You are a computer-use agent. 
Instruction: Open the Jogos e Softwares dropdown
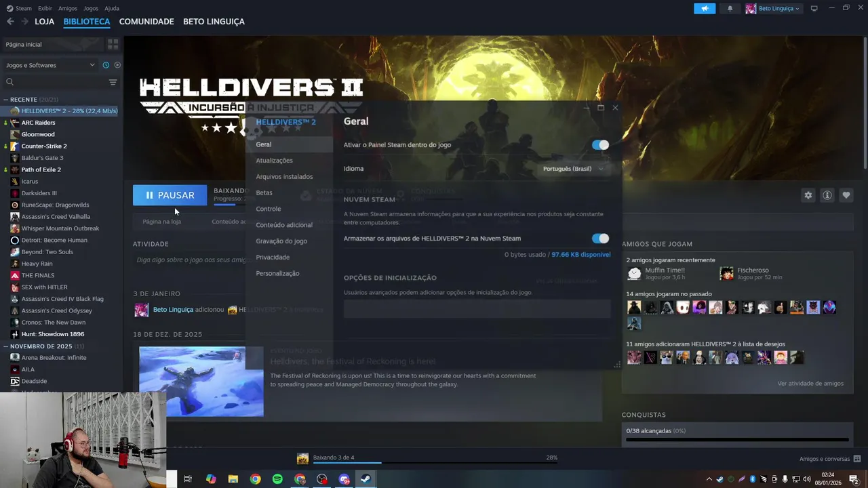point(50,65)
